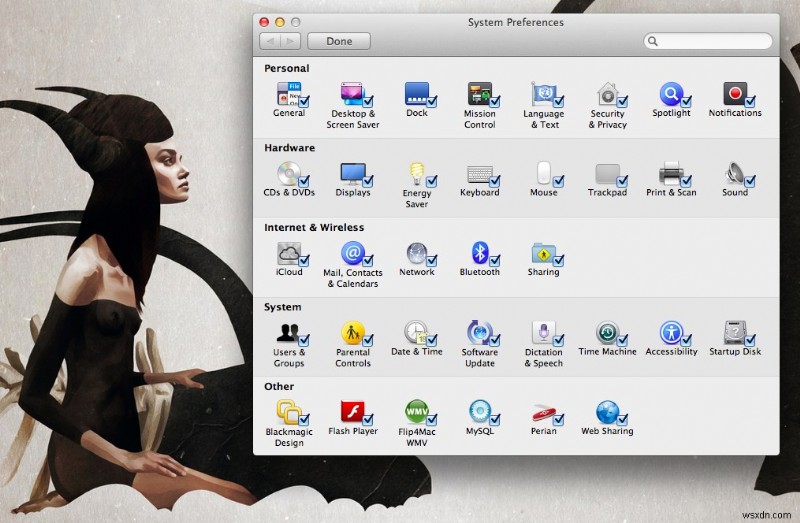800x523 pixels.
Task: Open the Print & Scan icon
Action: click(x=670, y=174)
